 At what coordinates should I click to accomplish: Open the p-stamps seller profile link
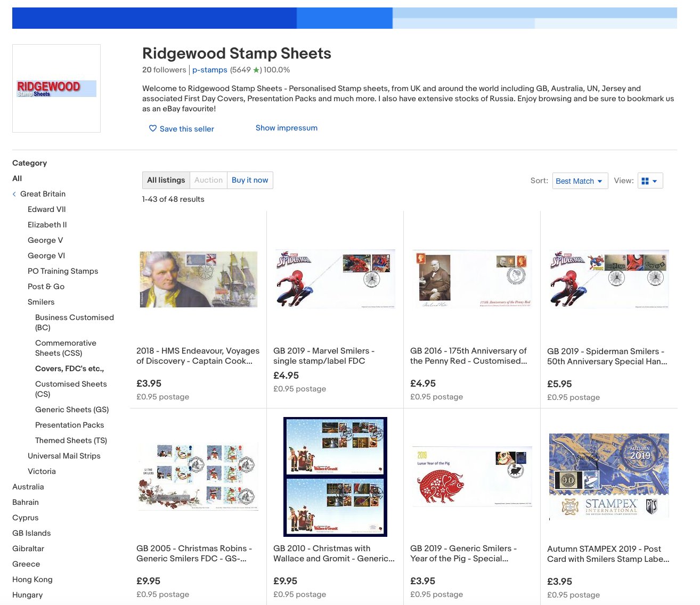(210, 70)
